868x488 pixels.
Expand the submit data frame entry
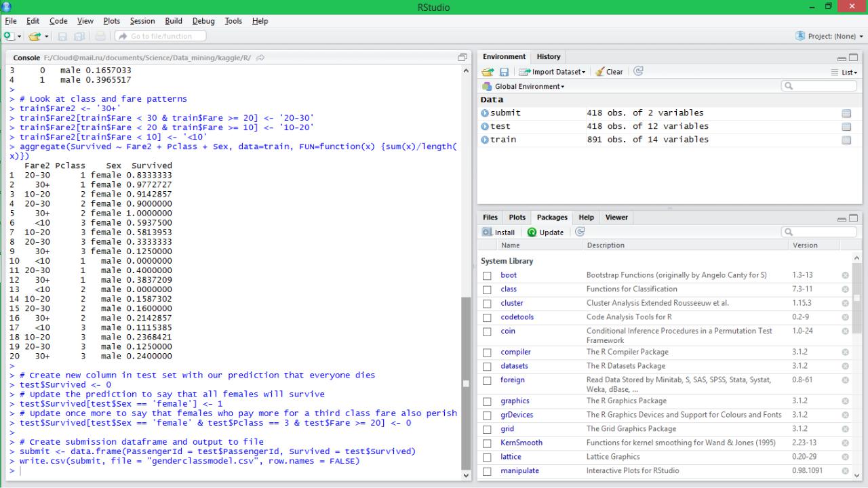pos(485,113)
